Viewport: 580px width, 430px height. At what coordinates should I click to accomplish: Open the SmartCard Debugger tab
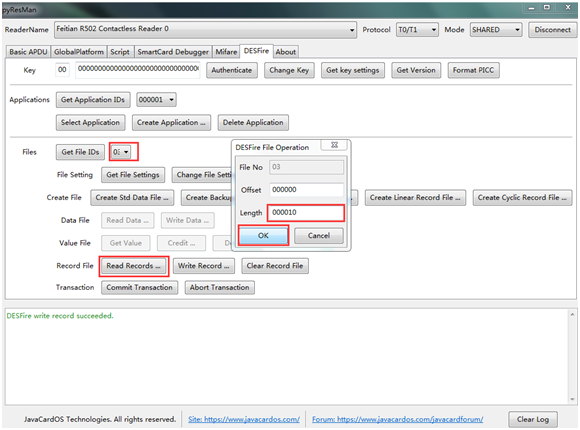(173, 52)
